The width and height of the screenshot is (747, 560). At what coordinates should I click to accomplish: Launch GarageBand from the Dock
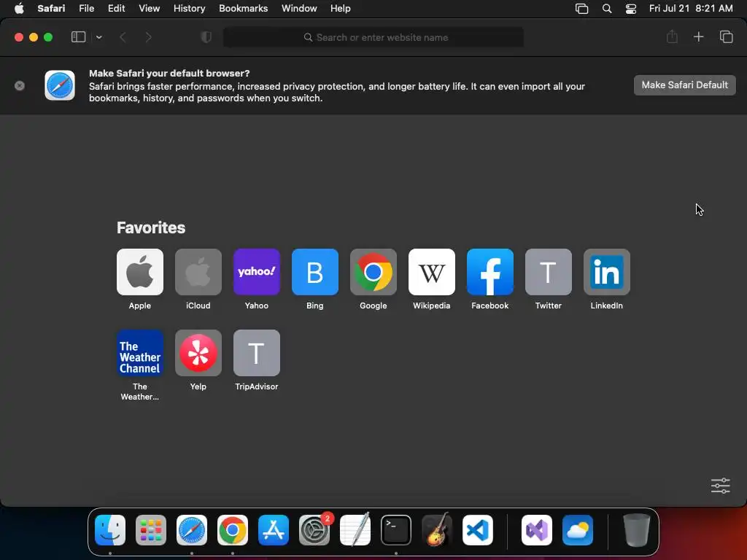click(x=437, y=530)
